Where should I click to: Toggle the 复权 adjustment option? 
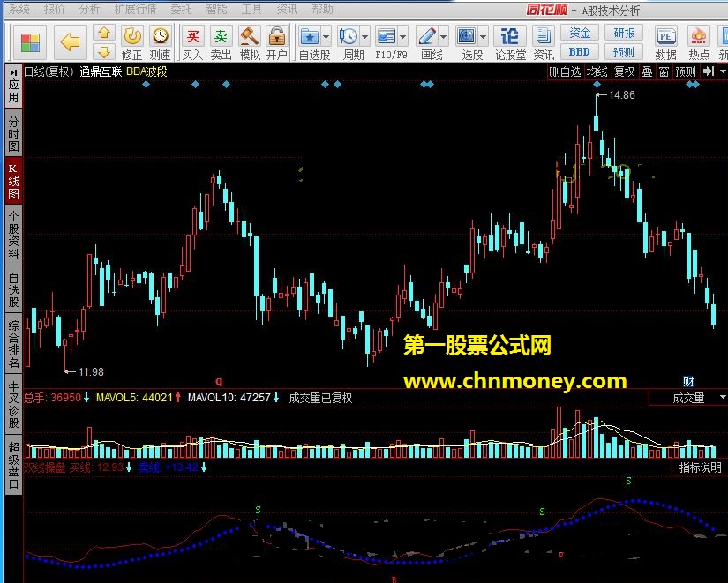point(624,71)
